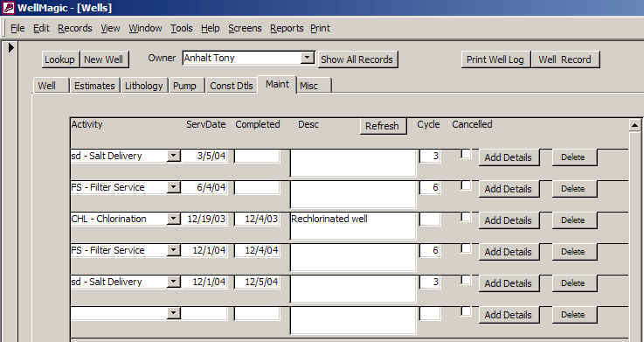
Task: Click the Well Record button
Action: (565, 59)
